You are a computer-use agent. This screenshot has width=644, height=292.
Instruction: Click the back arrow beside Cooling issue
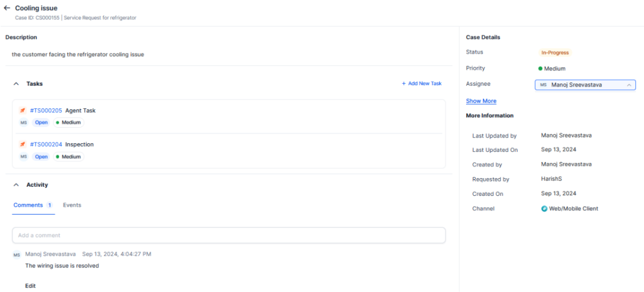(7, 8)
